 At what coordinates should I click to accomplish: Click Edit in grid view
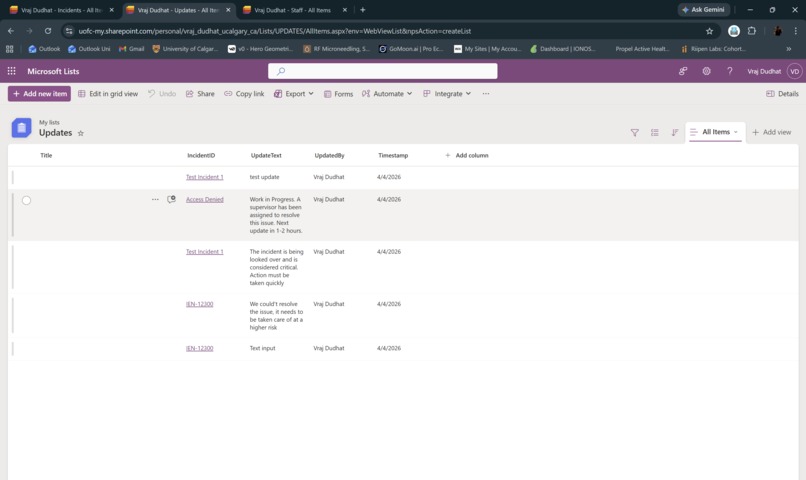tap(108, 94)
